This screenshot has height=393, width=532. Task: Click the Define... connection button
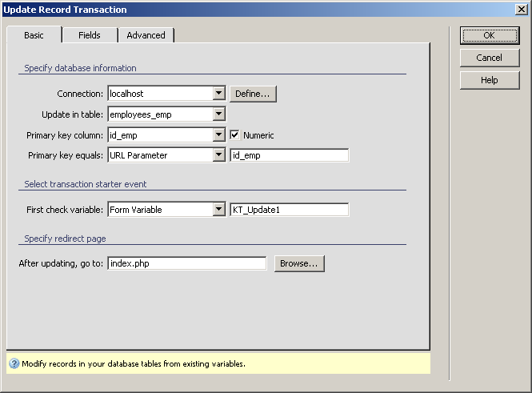pyautogui.click(x=254, y=94)
